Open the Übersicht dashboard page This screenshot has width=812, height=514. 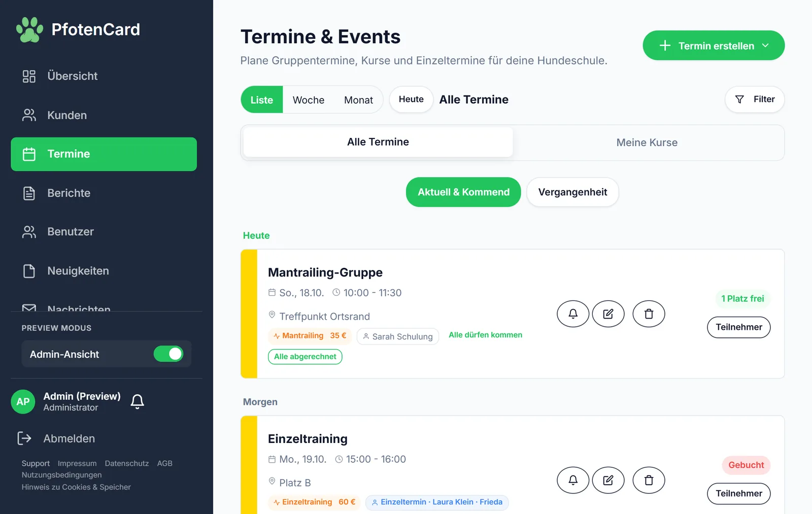click(x=104, y=76)
